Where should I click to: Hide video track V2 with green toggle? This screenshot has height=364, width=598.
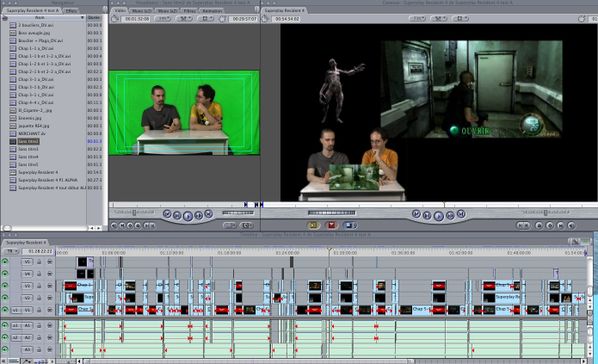coord(5,298)
